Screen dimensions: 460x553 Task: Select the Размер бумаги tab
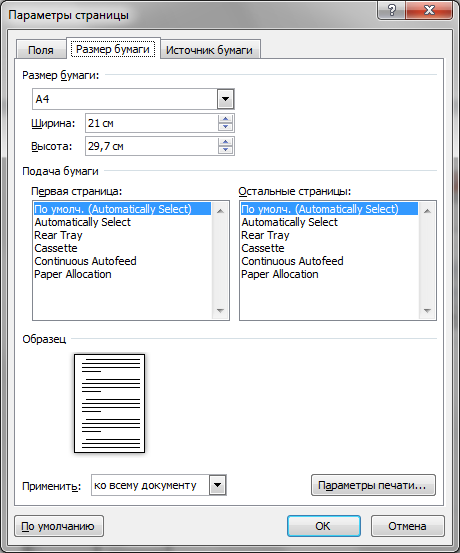pos(113,49)
